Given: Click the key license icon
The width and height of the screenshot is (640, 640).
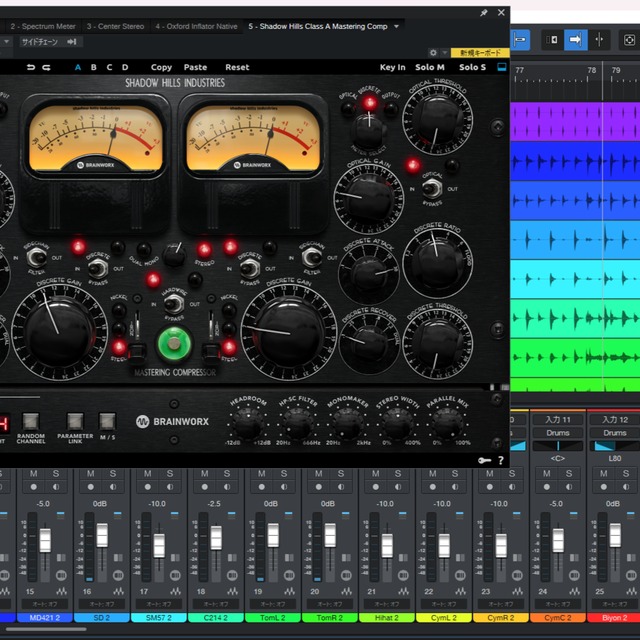Looking at the screenshot, I should [483, 459].
